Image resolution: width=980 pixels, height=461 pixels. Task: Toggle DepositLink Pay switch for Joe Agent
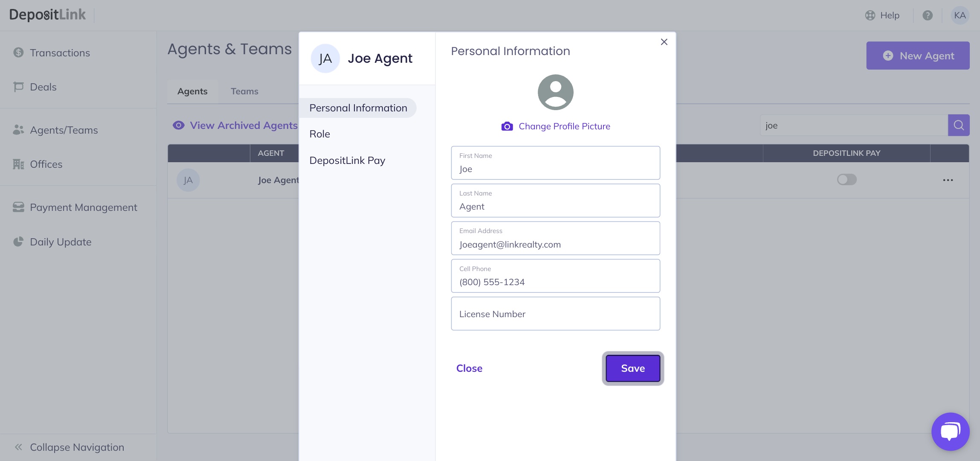847,179
